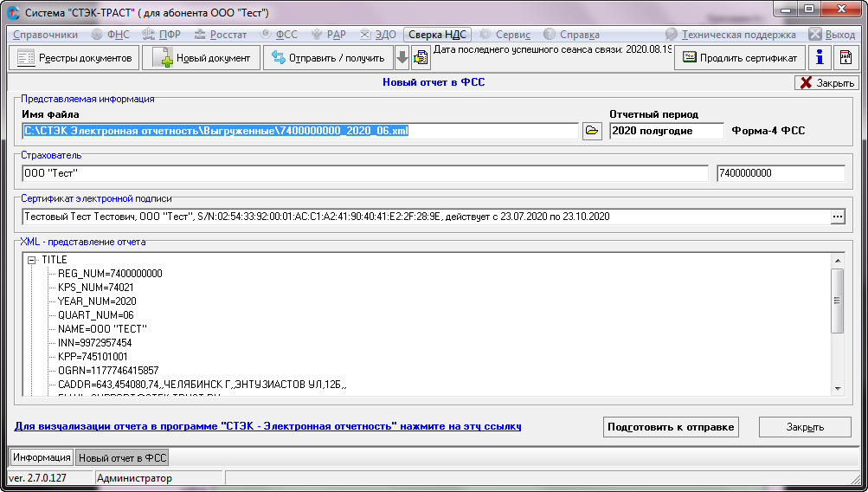Viewport: 868px width, 492px height.
Task: Click the Страхователь name field
Action: tap(365, 173)
